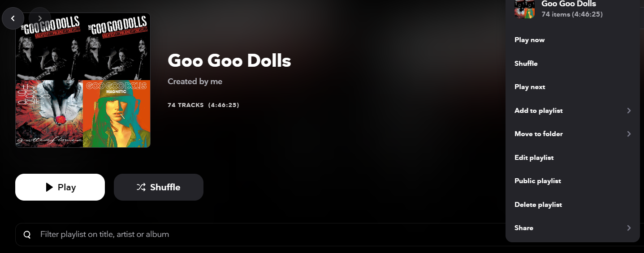Viewport: 644px width, 253px height.
Task: Click the Share menu entry
Action: click(x=524, y=228)
